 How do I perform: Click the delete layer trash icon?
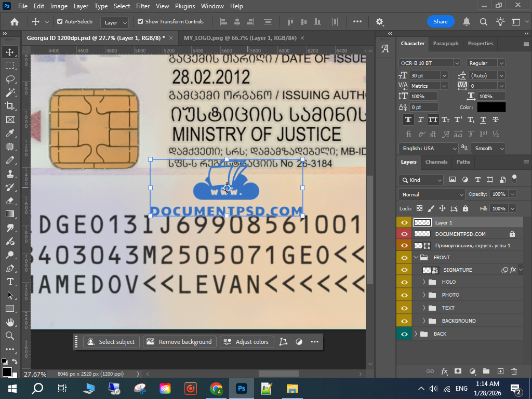(x=514, y=371)
